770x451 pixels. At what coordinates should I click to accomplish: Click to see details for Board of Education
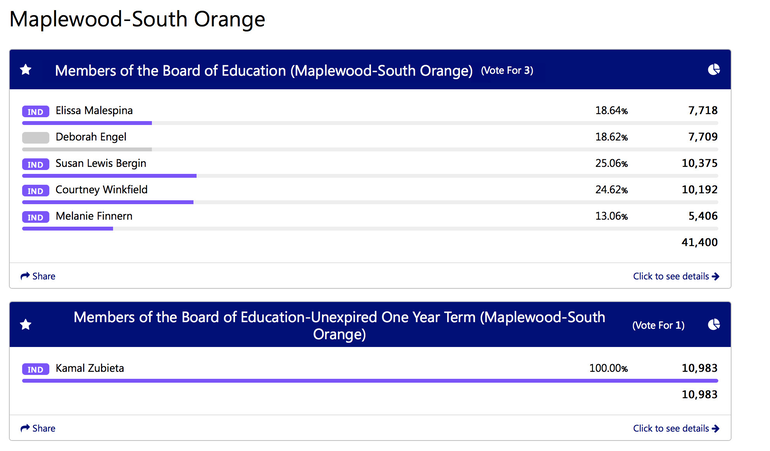coord(675,276)
